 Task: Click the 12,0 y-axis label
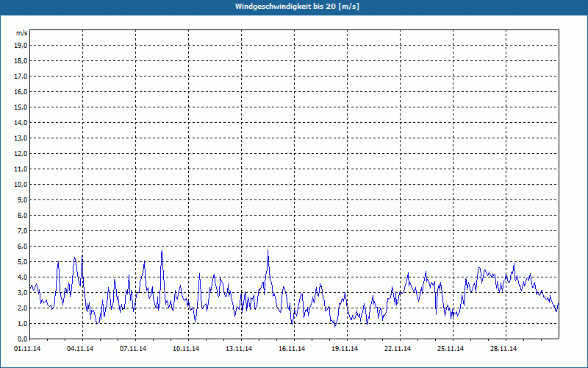pyautogui.click(x=21, y=153)
